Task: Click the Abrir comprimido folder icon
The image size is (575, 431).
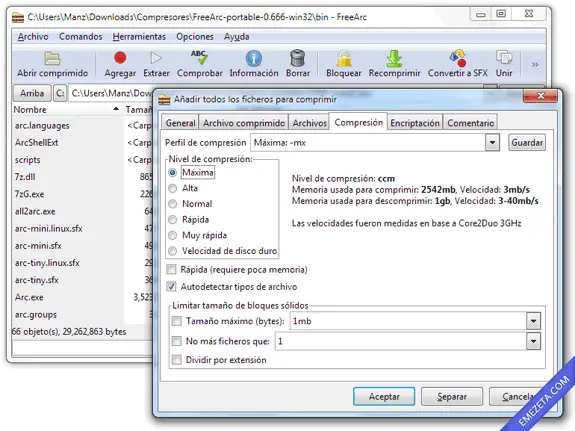Action: [x=52, y=58]
